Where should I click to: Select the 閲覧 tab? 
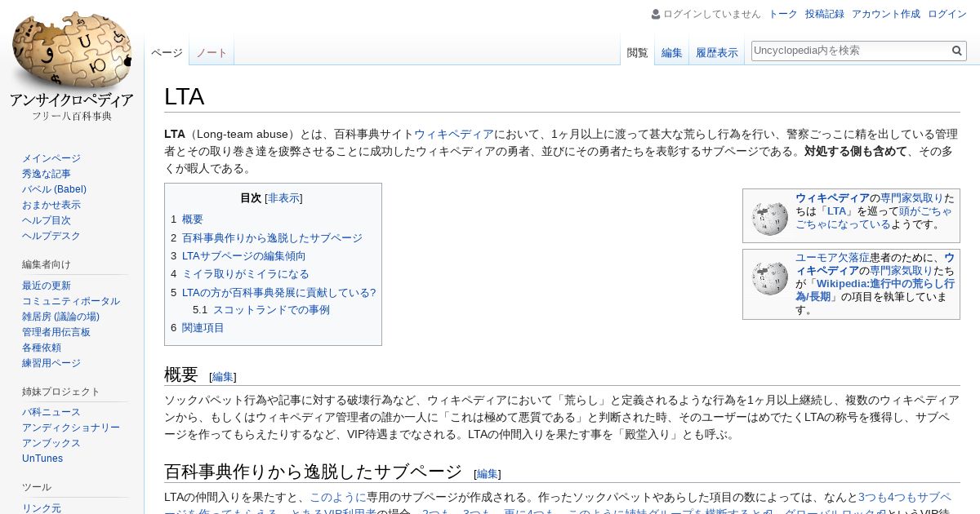pos(637,53)
